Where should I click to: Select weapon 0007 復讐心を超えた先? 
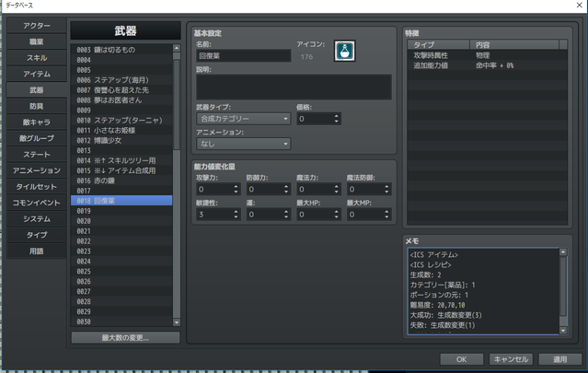[x=121, y=90]
